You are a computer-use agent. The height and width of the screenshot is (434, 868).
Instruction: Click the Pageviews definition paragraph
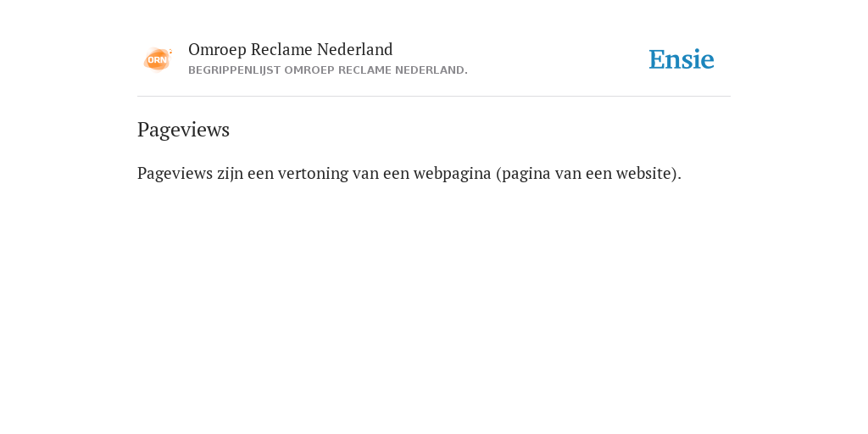click(409, 173)
